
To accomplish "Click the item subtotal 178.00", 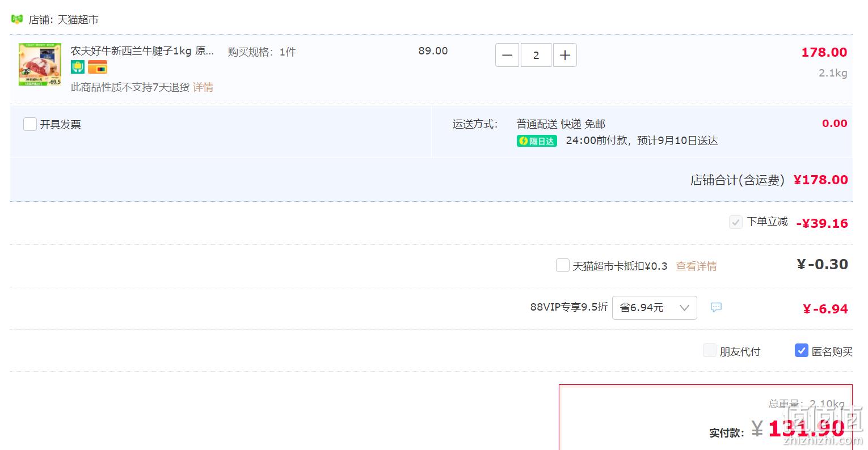I will point(824,52).
